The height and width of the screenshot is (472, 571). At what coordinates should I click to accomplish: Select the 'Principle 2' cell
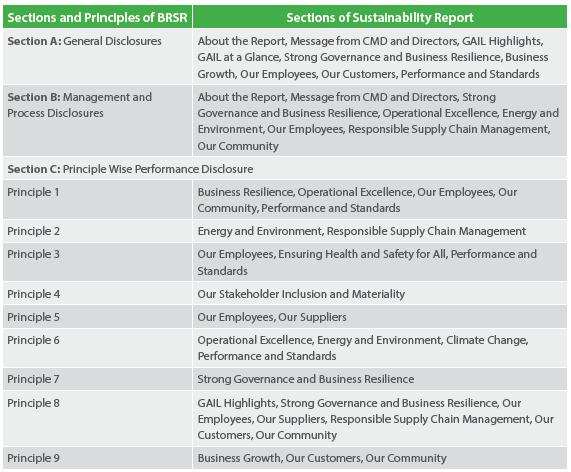pos(97,231)
